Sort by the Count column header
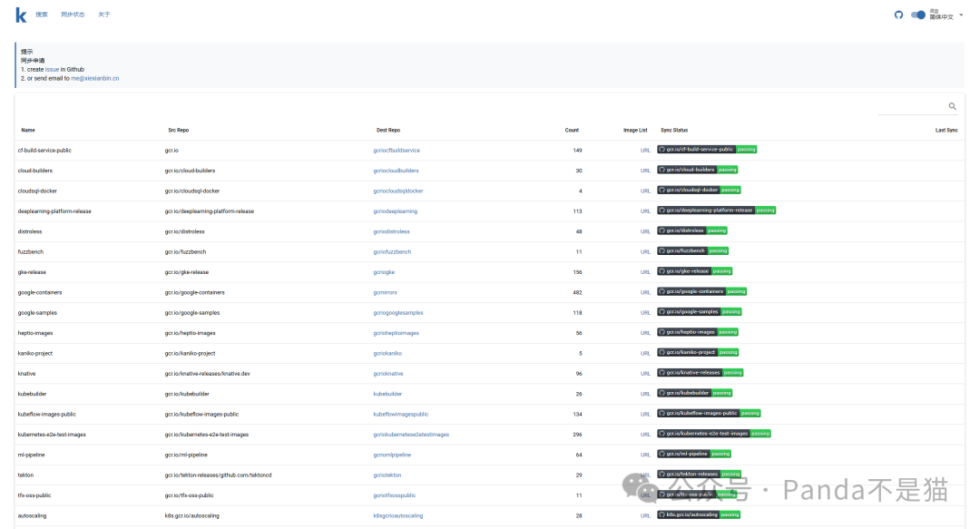The image size is (980, 529). coord(572,130)
